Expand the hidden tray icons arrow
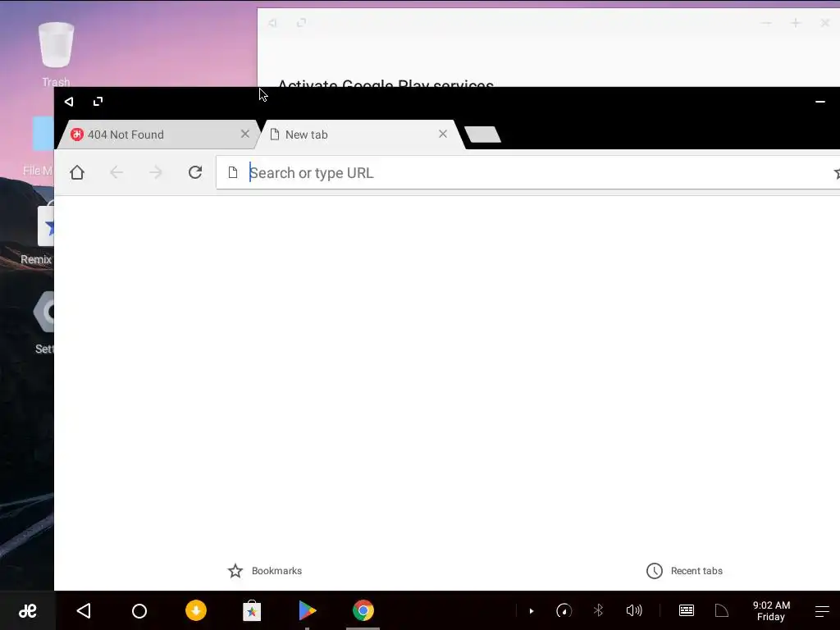Viewport: 840px width, 630px height. click(x=532, y=610)
